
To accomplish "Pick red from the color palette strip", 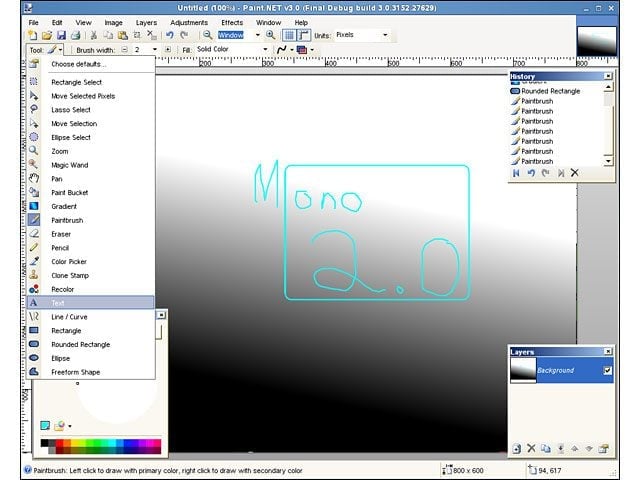I will (60, 443).
